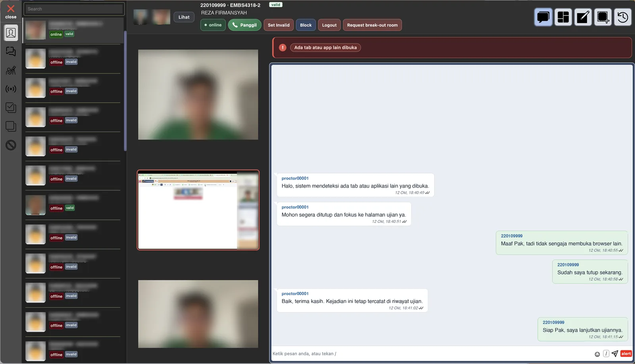Open the chat conversations icon in sidebar

click(x=11, y=52)
